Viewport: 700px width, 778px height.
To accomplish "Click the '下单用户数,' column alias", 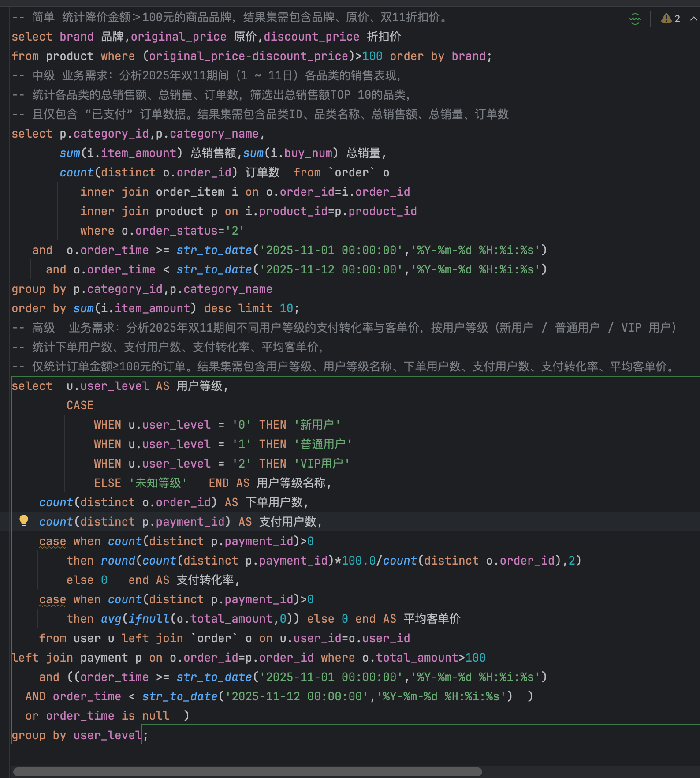I will coord(277,502).
